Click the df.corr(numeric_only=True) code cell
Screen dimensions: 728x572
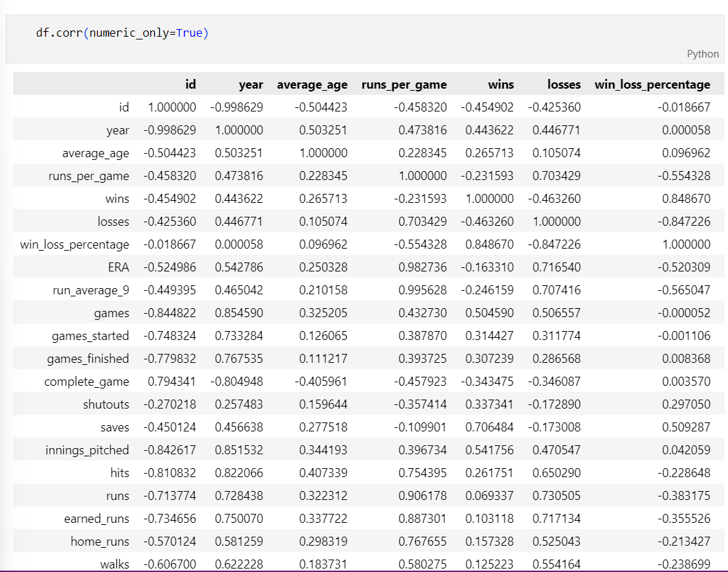(365, 39)
